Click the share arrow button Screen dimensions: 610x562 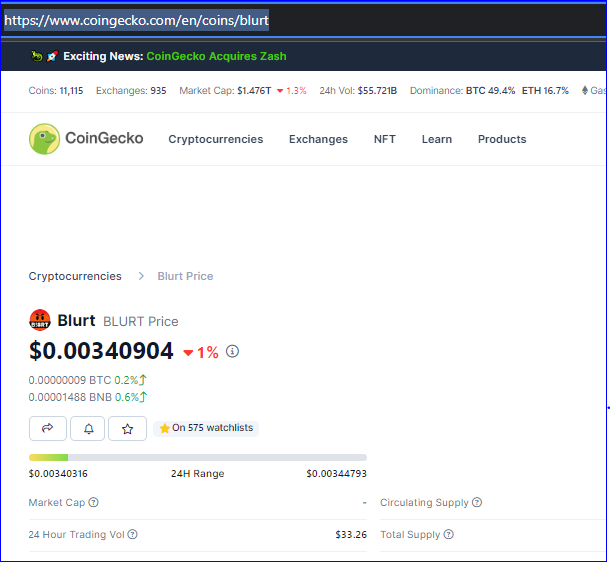pos(47,428)
